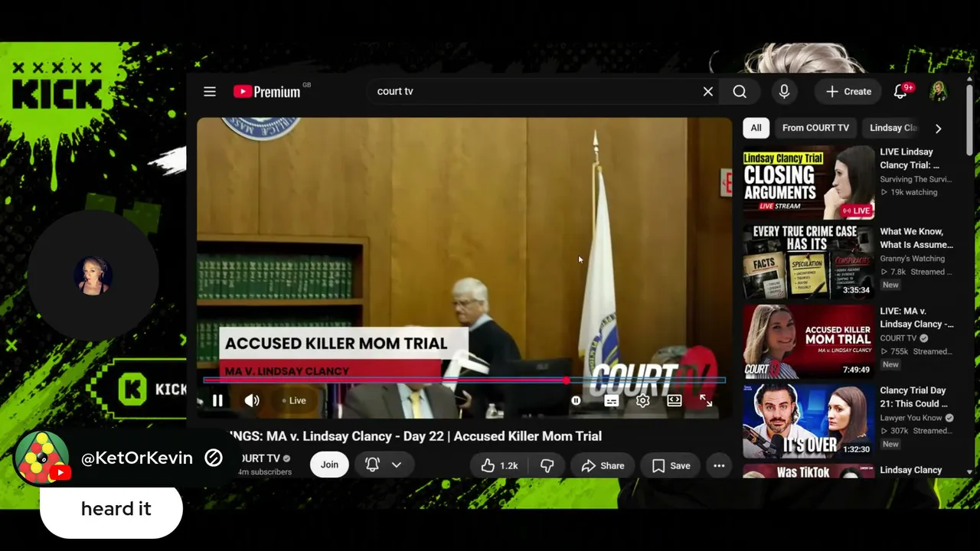Dislike the video

point(547,465)
